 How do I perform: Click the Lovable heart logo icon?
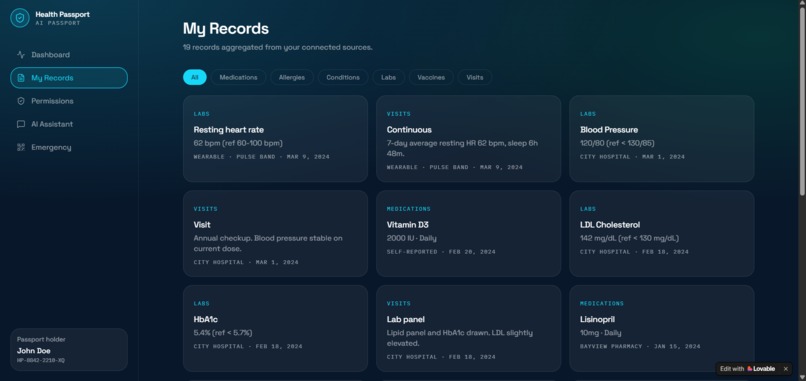click(750, 369)
